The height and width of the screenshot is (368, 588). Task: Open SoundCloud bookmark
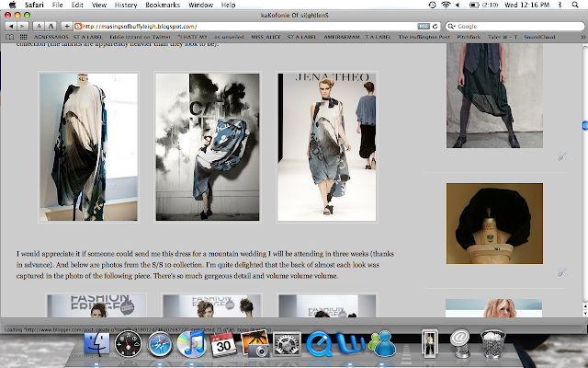pyautogui.click(x=539, y=37)
